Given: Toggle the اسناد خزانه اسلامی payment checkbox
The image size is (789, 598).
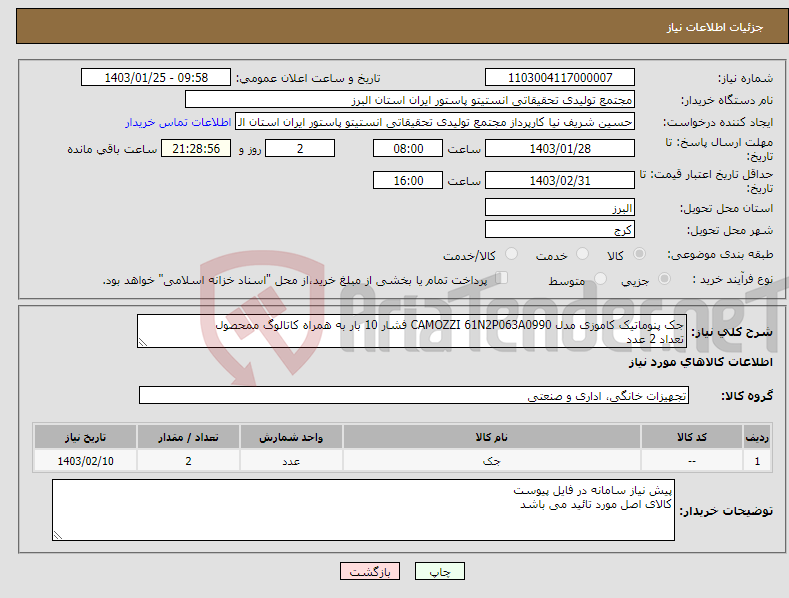Looking at the screenshot, I should click(502, 277).
